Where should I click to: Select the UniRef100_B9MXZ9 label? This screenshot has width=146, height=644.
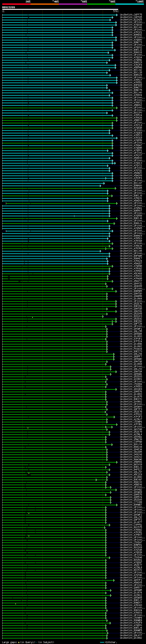(131, 75)
